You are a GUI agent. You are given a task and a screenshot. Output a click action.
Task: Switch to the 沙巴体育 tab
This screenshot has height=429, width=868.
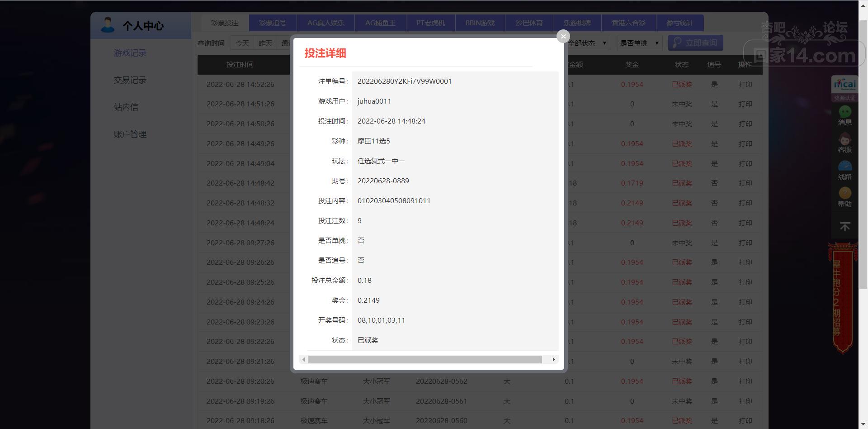click(529, 23)
